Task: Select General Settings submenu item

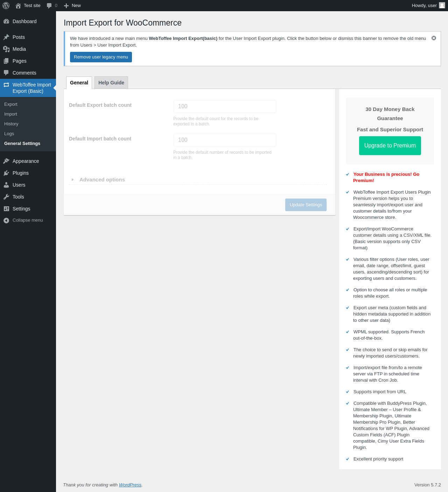Action: click(x=22, y=144)
